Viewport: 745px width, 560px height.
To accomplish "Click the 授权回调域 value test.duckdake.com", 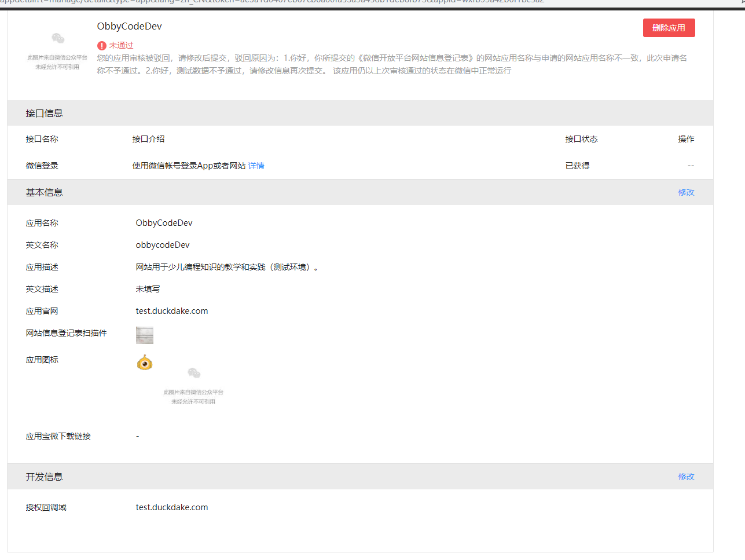I will tap(172, 507).
